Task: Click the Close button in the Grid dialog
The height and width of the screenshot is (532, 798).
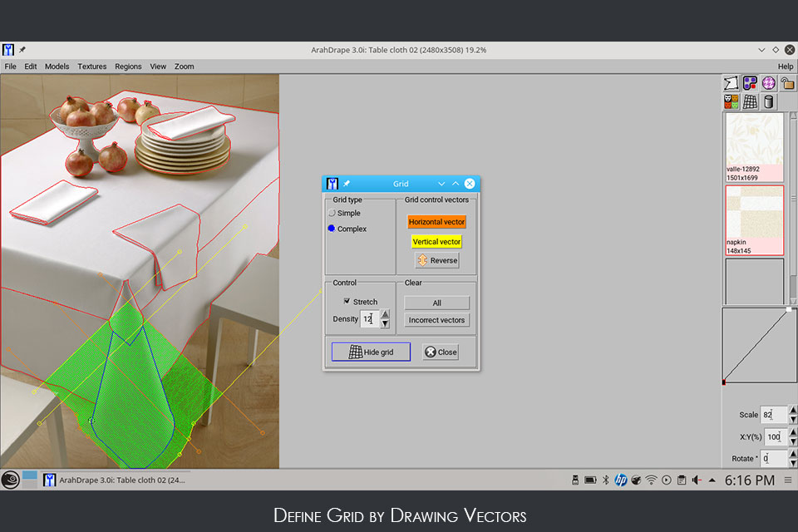Action: 441,352
